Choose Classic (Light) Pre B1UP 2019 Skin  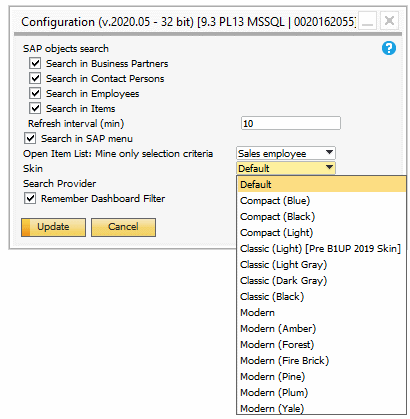(x=321, y=249)
